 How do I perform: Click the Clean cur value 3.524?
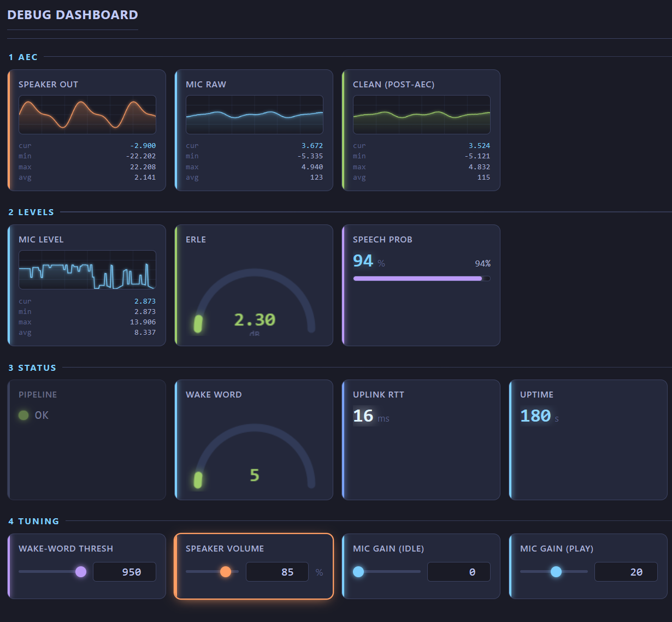click(479, 145)
